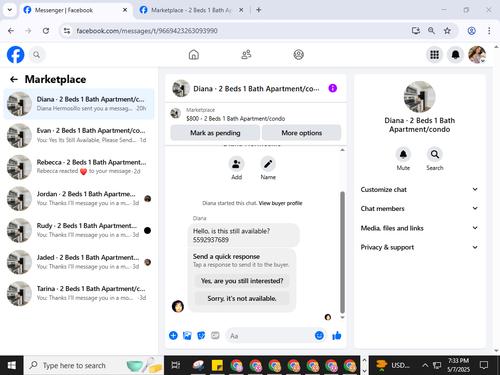Send a thumbs-up like

tap(337, 335)
